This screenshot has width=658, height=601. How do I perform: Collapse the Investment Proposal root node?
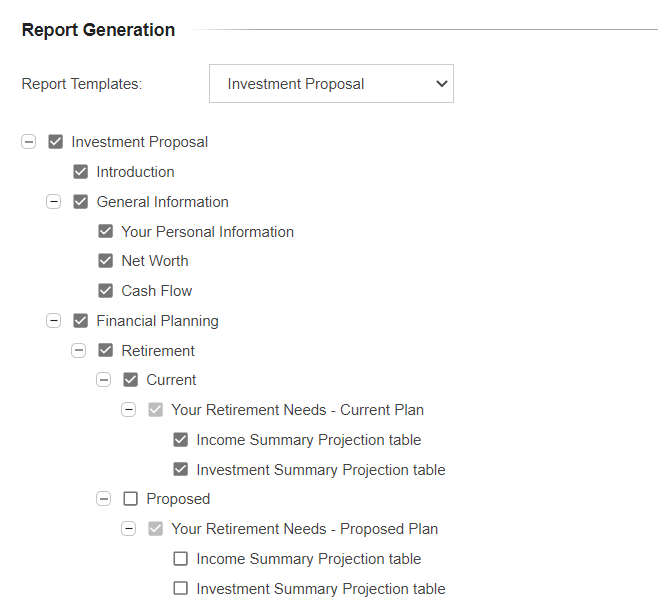pyautogui.click(x=29, y=142)
